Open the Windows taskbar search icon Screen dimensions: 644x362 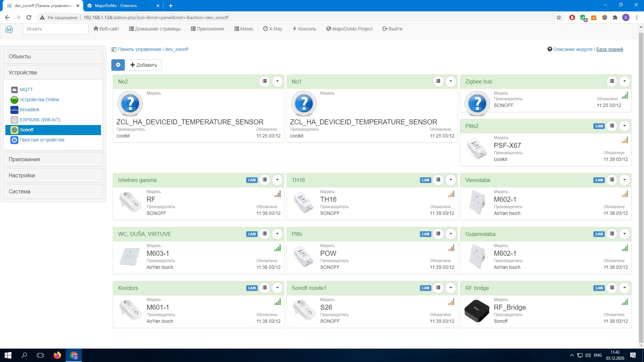[24, 355]
